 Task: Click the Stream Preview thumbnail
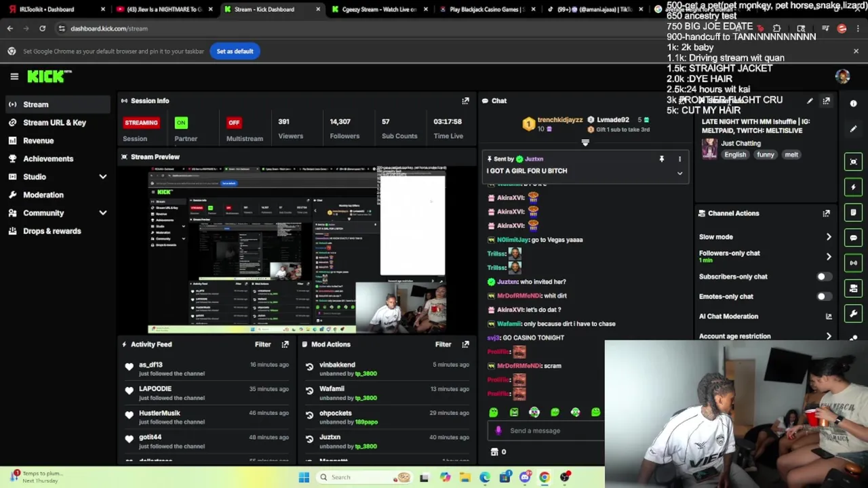(x=297, y=251)
